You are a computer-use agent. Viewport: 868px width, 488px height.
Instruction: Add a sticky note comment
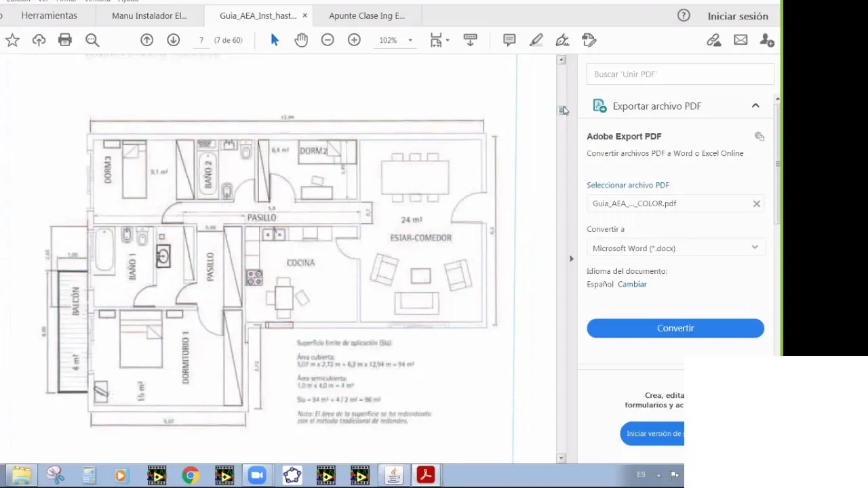point(509,41)
